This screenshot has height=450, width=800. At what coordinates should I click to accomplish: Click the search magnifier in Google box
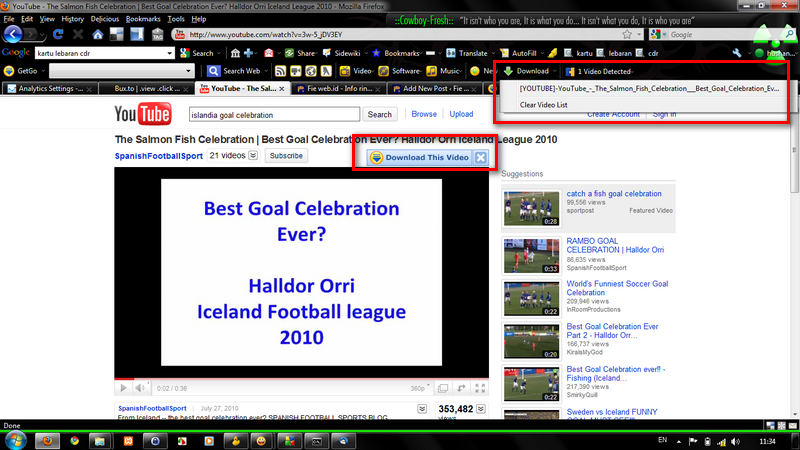[x=790, y=34]
